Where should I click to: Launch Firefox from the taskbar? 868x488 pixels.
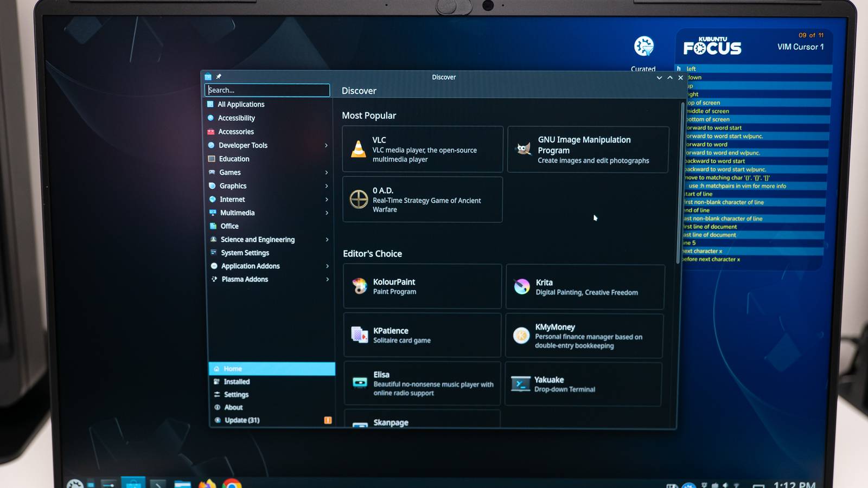point(207,483)
